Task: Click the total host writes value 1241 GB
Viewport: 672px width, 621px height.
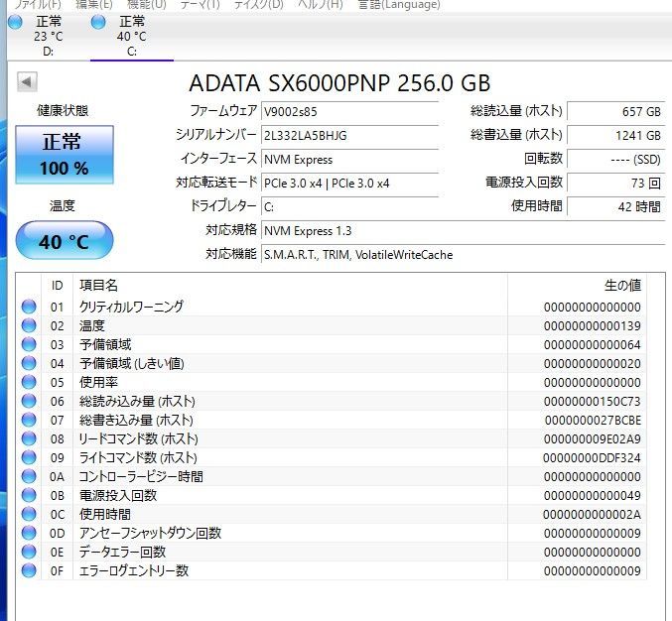Action: (x=616, y=136)
